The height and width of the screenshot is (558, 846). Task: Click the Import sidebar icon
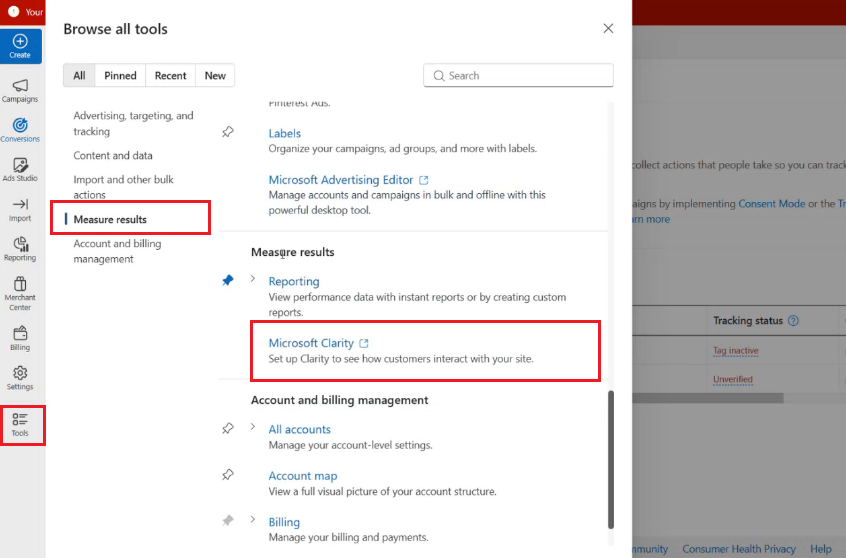[x=20, y=210]
